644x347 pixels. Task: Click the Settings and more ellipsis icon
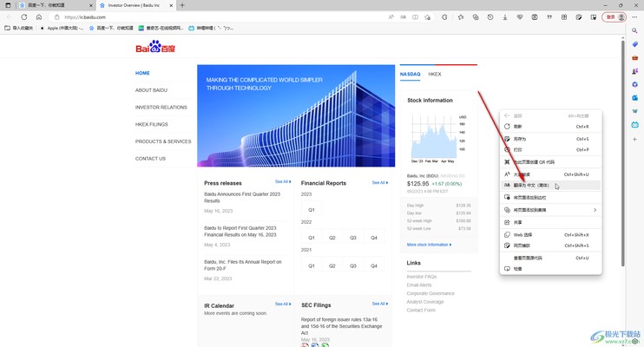pos(634,17)
